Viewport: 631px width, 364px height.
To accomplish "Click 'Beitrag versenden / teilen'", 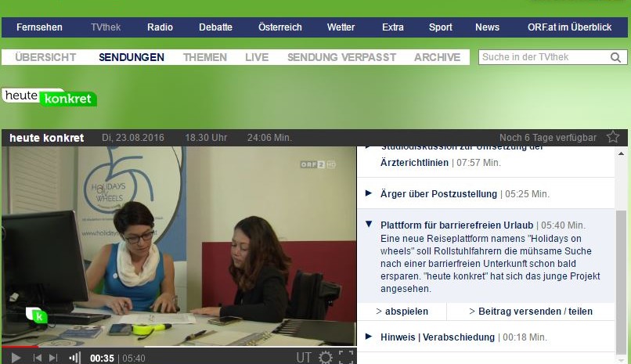I will (531, 312).
